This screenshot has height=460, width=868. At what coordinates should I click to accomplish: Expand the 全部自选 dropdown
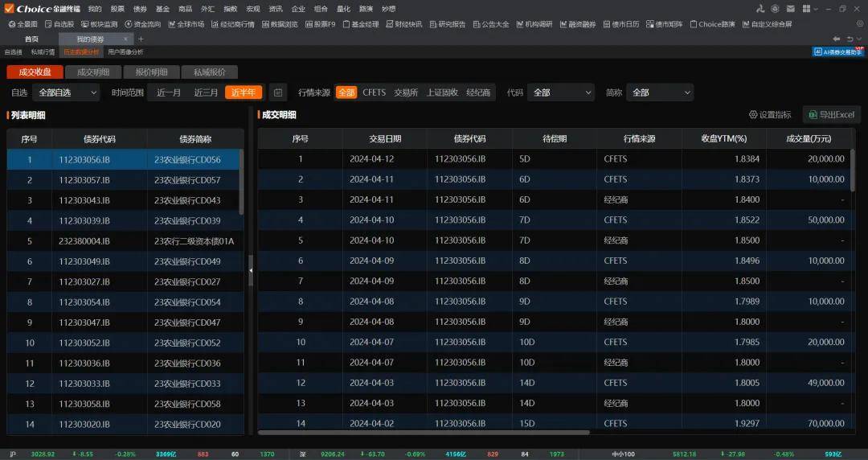click(67, 92)
